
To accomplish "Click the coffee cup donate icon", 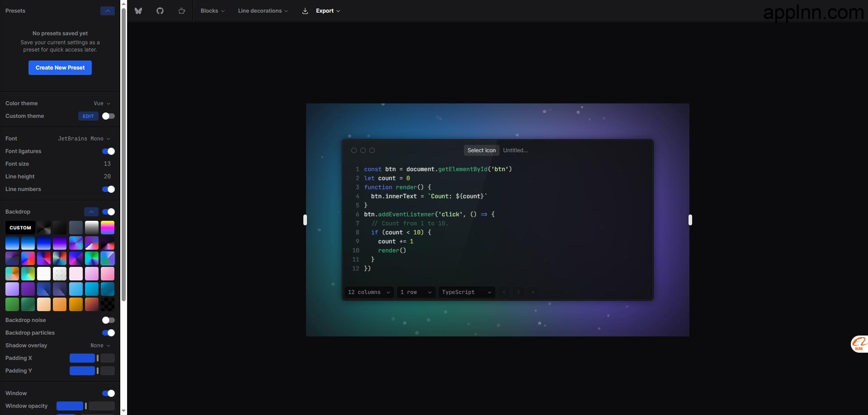I will pyautogui.click(x=182, y=11).
